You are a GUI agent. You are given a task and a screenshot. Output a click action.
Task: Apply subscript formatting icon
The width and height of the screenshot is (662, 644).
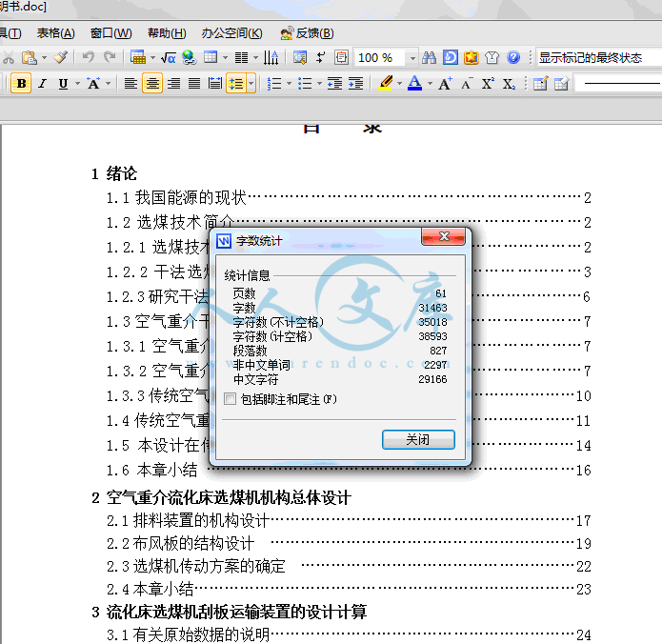click(x=509, y=84)
